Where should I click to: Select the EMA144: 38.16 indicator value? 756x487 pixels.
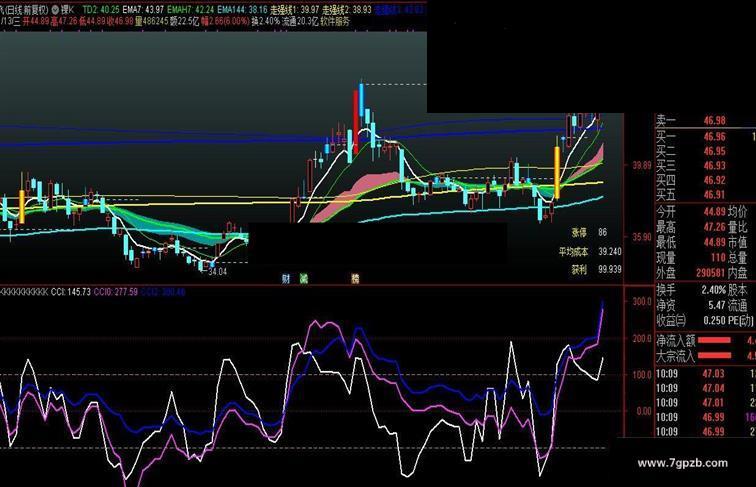coord(243,10)
